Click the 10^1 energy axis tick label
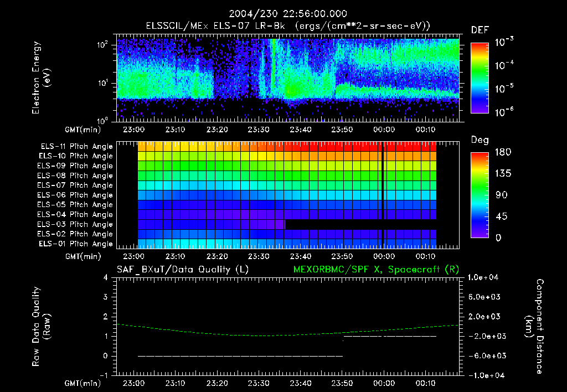 point(102,83)
